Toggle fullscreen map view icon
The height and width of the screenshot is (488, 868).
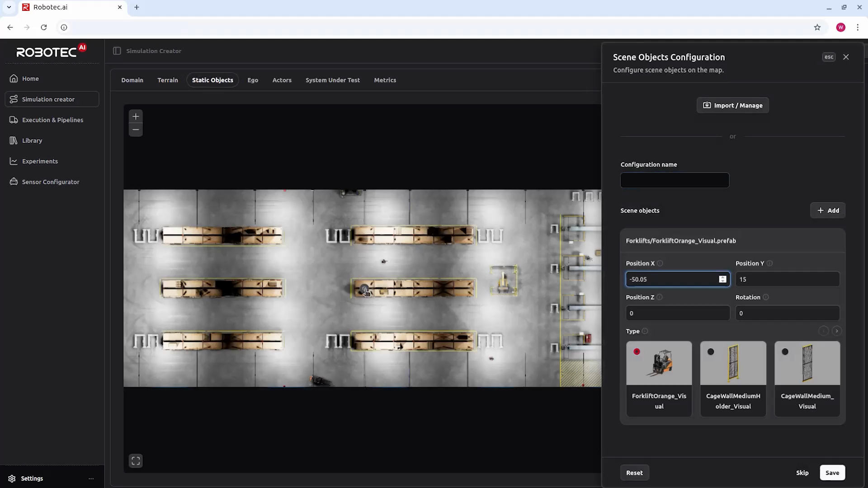136,461
